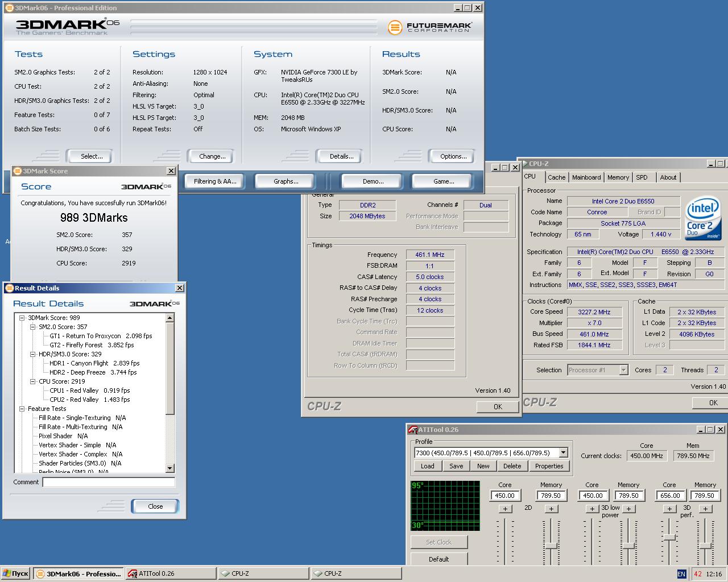
Task: Switch to CPU-Z Memory tab
Action: [x=618, y=177]
